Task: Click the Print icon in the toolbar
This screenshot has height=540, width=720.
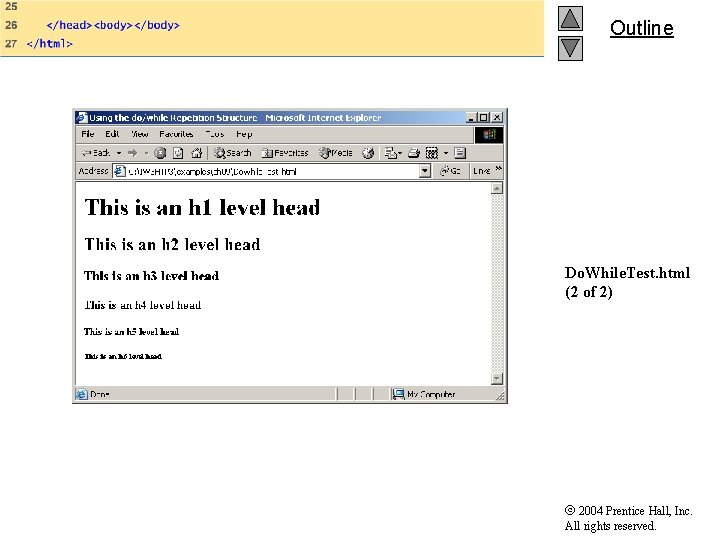Action: 414,153
